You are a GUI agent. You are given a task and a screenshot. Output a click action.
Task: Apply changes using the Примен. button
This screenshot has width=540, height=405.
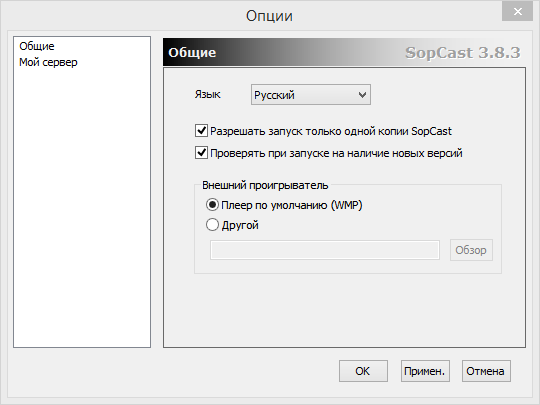coord(425,371)
